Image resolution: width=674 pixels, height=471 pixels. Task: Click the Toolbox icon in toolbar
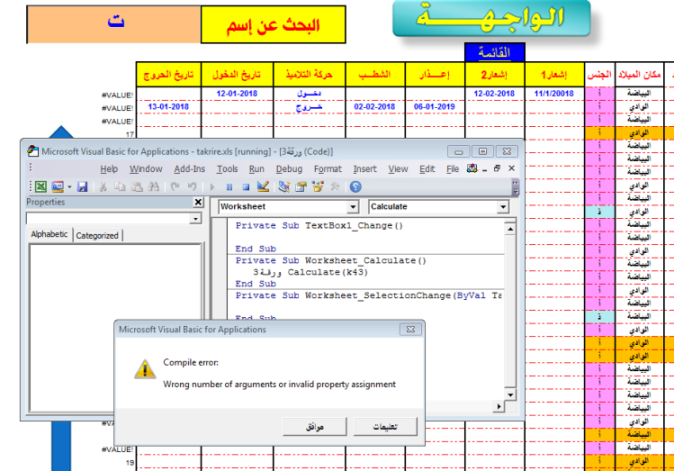coord(334,187)
